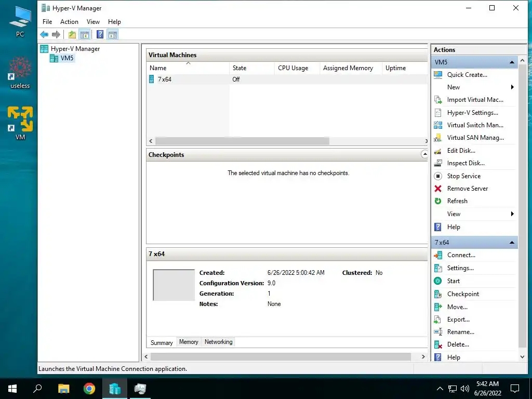Open the notification center icon
The image size is (532, 399).
tap(515, 389)
